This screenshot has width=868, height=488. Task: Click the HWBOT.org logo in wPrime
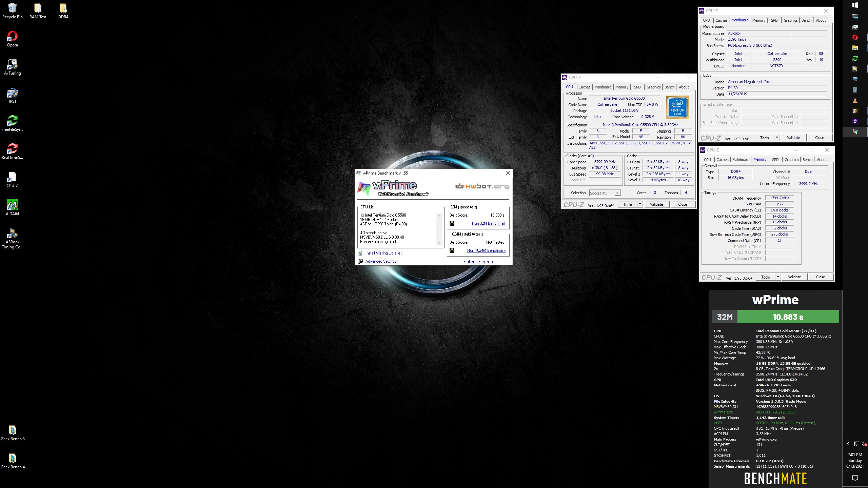click(x=482, y=186)
